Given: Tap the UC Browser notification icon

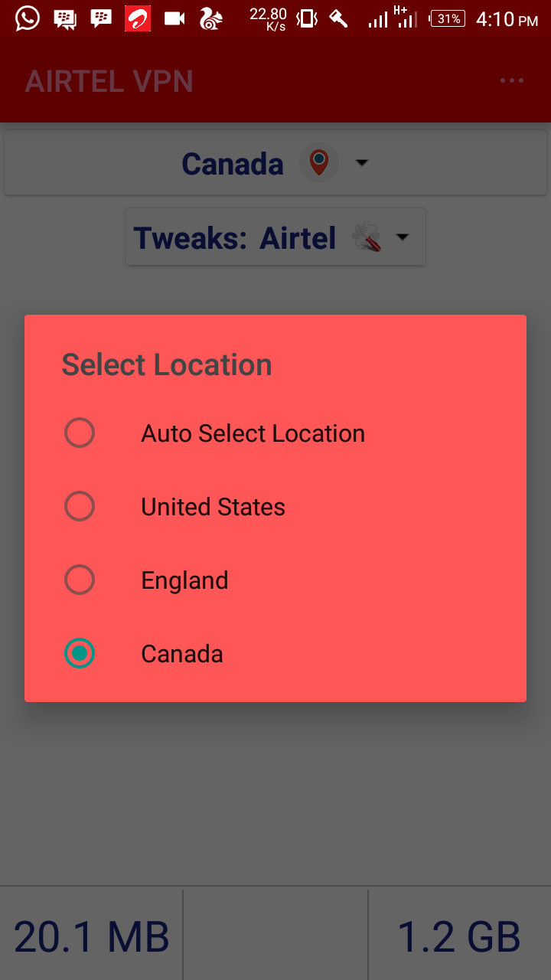Looking at the screenshot, I should tap(210, 18).
